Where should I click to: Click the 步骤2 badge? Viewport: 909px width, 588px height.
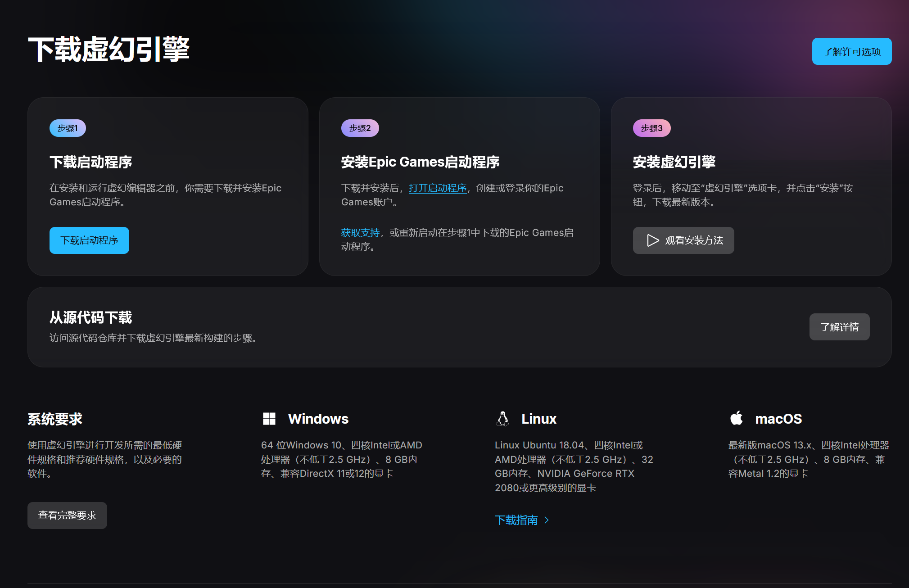tap(360, 128)
